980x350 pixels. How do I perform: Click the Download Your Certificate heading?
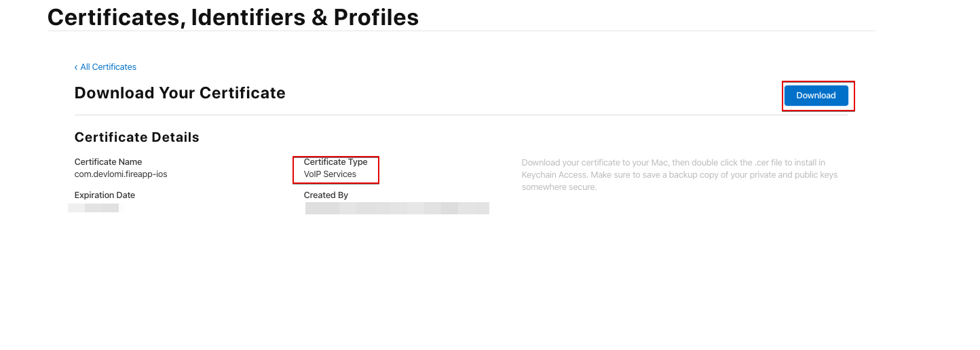180,93
